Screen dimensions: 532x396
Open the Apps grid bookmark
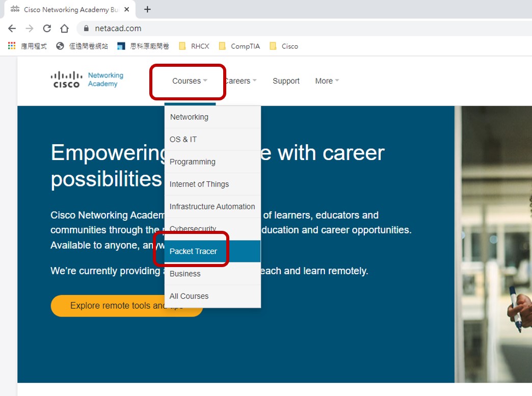click(27, 46)
